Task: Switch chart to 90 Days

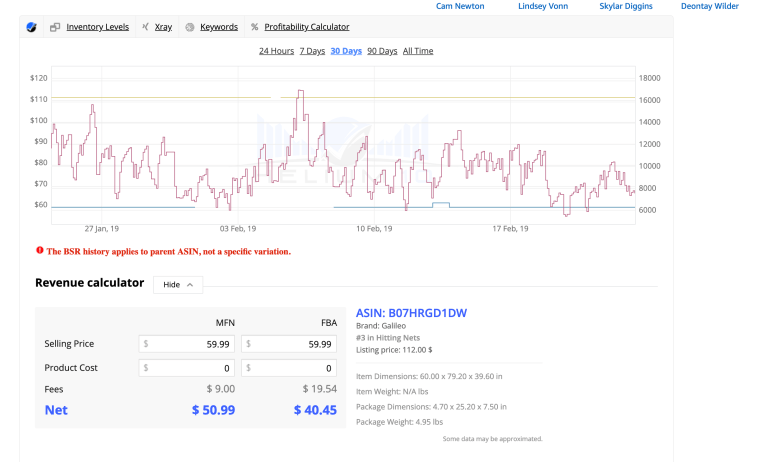Action: coord(382,51)
